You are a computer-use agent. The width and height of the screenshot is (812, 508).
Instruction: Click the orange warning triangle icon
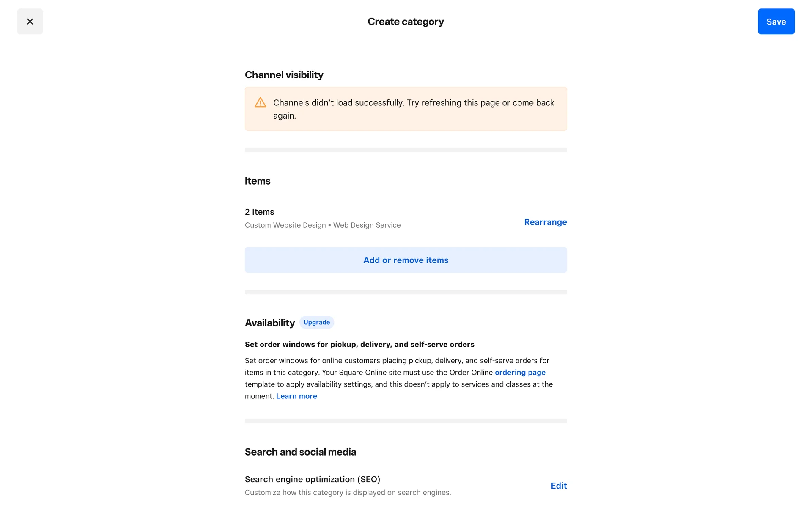[260, 102]
